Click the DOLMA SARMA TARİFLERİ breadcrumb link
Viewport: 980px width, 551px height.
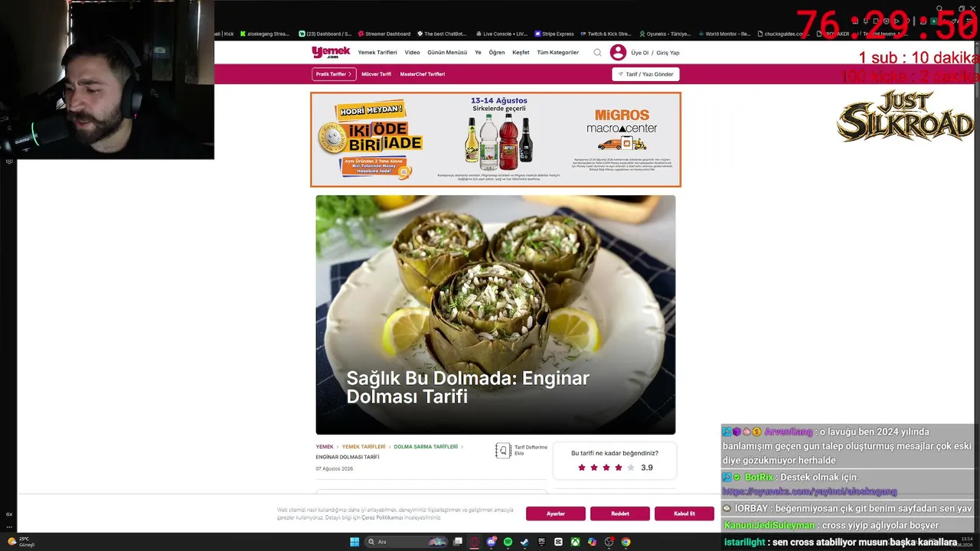tap(426, 447)
